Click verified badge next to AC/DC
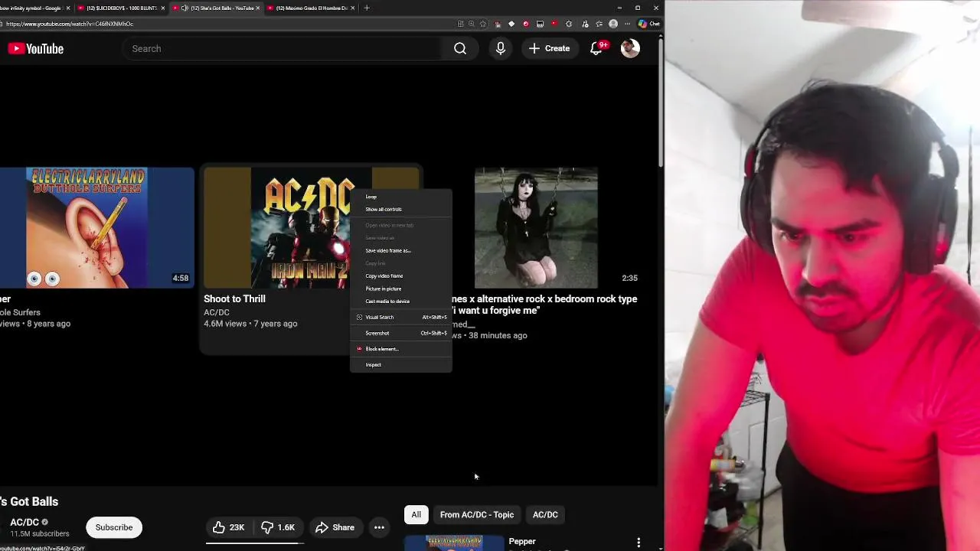Screen dimensions: 980x551 44,523
